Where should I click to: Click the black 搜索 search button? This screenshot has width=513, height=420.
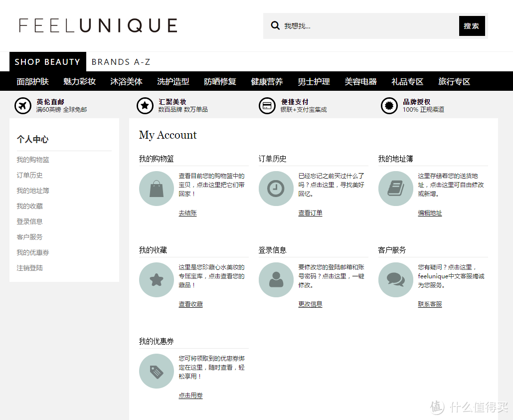click(472, 26)
